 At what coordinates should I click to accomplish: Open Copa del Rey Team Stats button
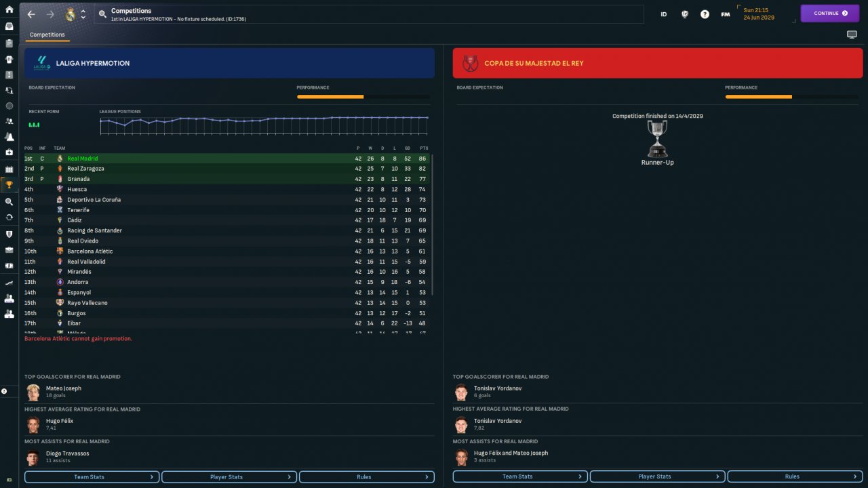(520, 476)
